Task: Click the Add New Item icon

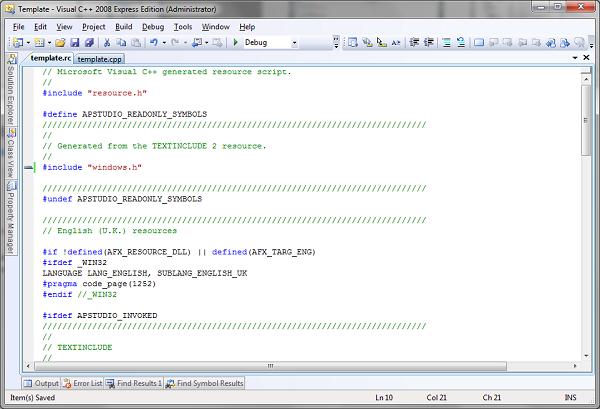Action: pyautogui.click(x=39, y=42)
